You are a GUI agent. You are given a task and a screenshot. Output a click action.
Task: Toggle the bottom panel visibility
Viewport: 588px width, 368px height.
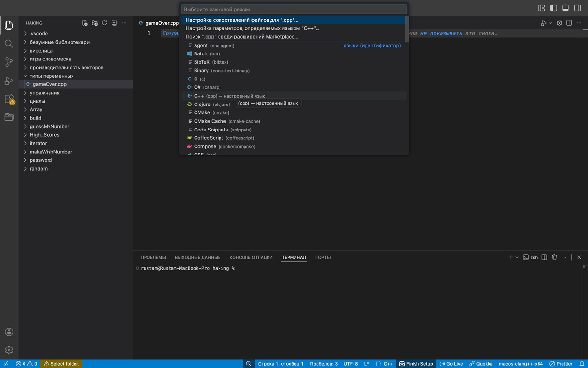(565, 8)
